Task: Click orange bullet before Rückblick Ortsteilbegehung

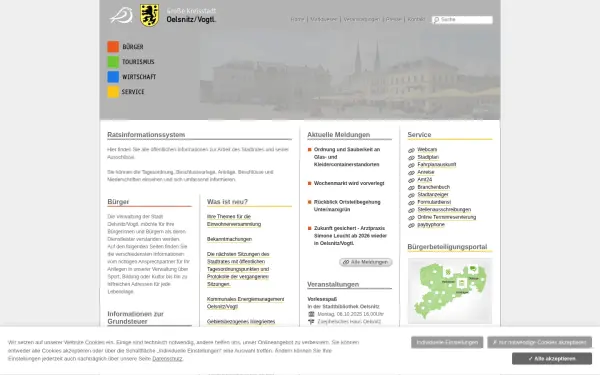Action: coord(310,202)
